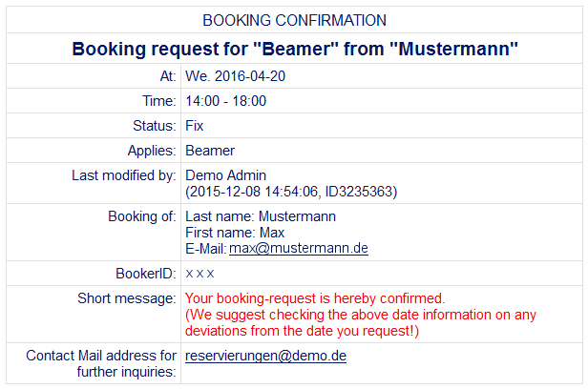Click the Last name: Mustermann line
Image resolution: width=588 pixels, height=389 pixels.
[261, 216]
